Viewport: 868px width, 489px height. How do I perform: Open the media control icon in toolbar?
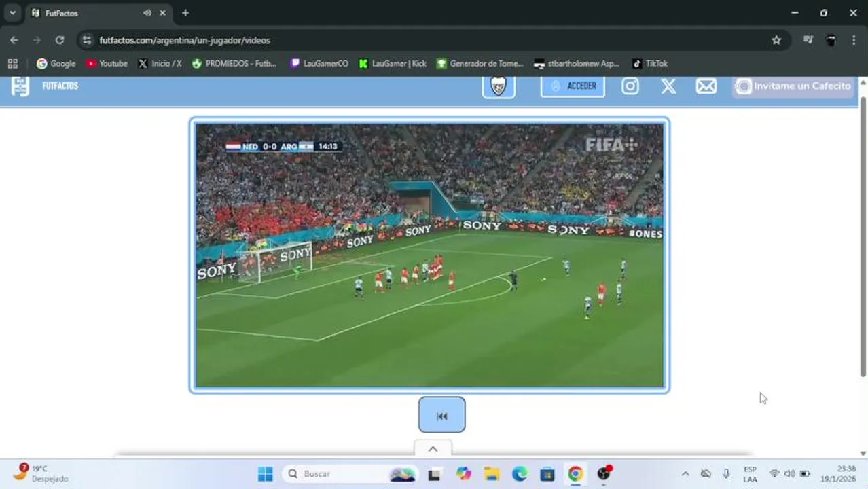(808, 40)
